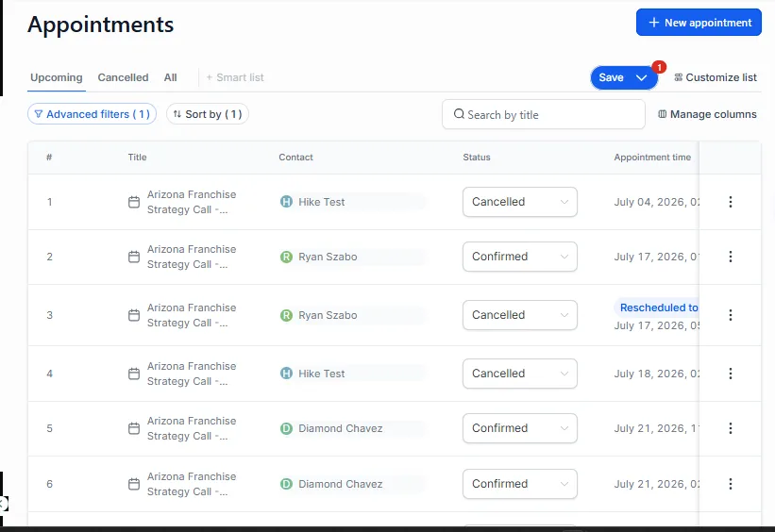
Task: Click the R avatar for Ryan Szabo in row 3
Action: tap(286, 315)
